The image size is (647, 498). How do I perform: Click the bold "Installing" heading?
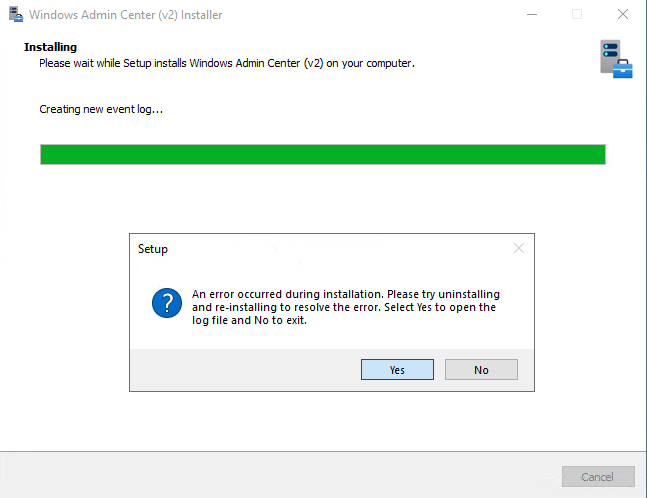coord(50,47)
